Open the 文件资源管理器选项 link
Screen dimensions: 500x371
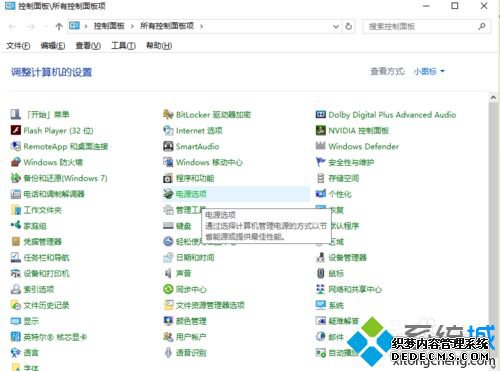tap(210, 305)
